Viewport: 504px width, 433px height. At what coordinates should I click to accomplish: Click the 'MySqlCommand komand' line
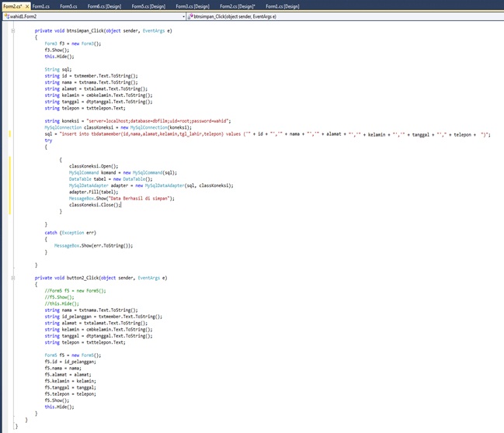123,173
